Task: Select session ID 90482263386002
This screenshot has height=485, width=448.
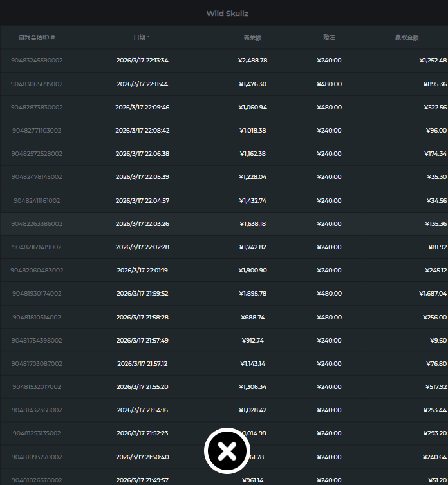Action: tap(37, 223)
